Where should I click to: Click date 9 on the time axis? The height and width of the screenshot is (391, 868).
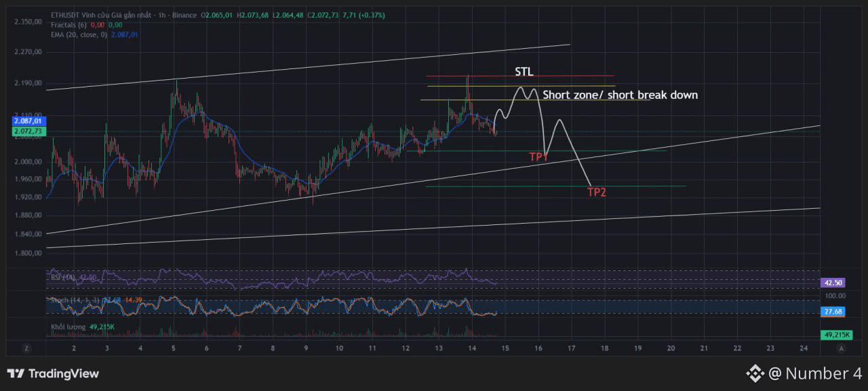click(307, 348)
